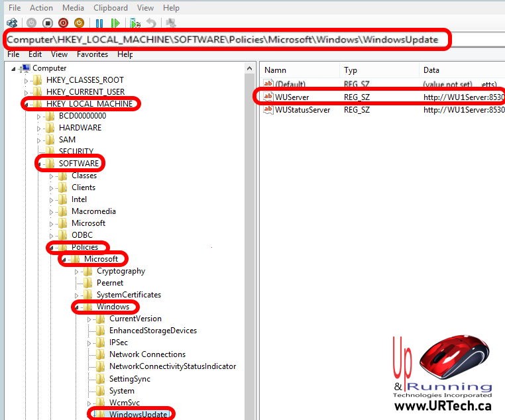Viewport: 505px width, 420px height.
Task: Click the Namn column header
Action: 276,70
